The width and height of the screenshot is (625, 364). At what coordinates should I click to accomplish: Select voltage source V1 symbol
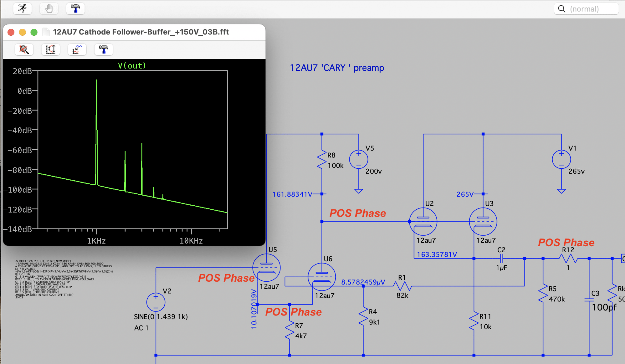tap(562, 159)
